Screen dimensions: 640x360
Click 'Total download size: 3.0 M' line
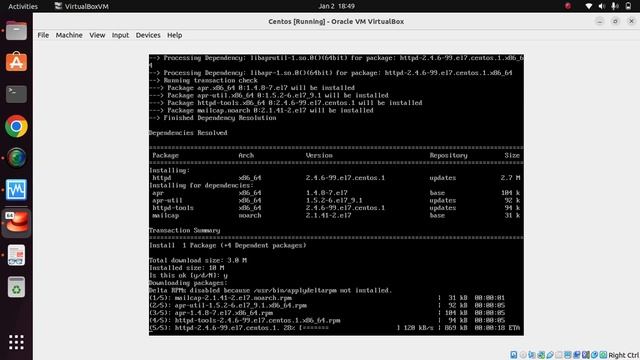(198, 260)
